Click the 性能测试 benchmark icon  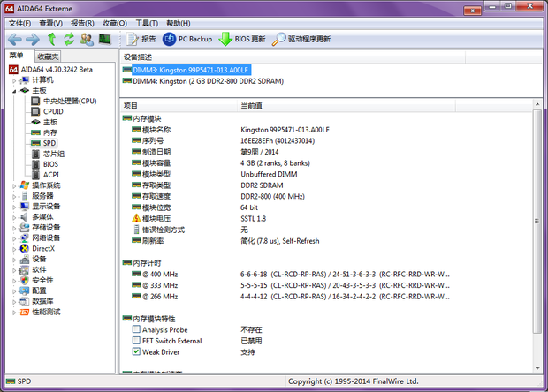(25, 312)
